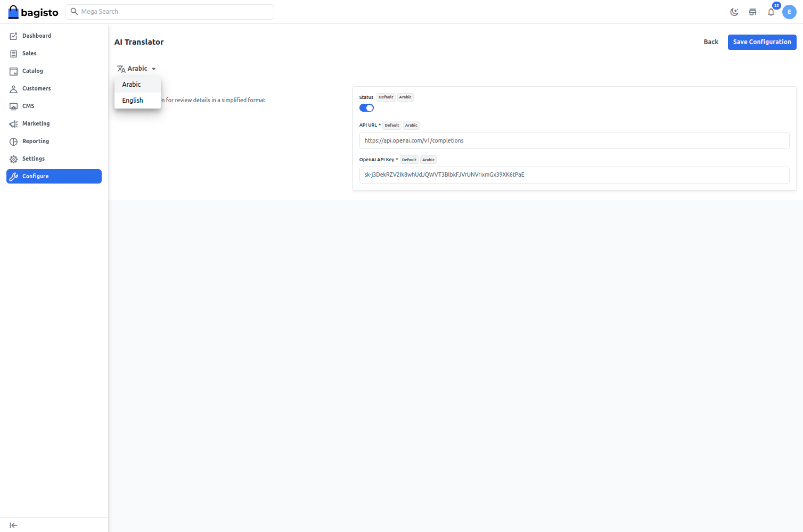Select English from locale list

pyautogui.click(x=137, y=101)
